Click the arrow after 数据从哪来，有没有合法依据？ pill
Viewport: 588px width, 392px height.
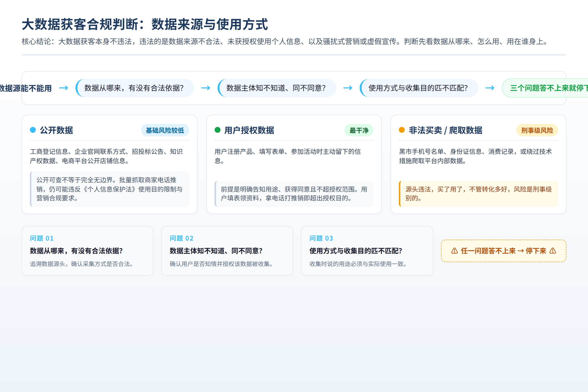[206, 88]
